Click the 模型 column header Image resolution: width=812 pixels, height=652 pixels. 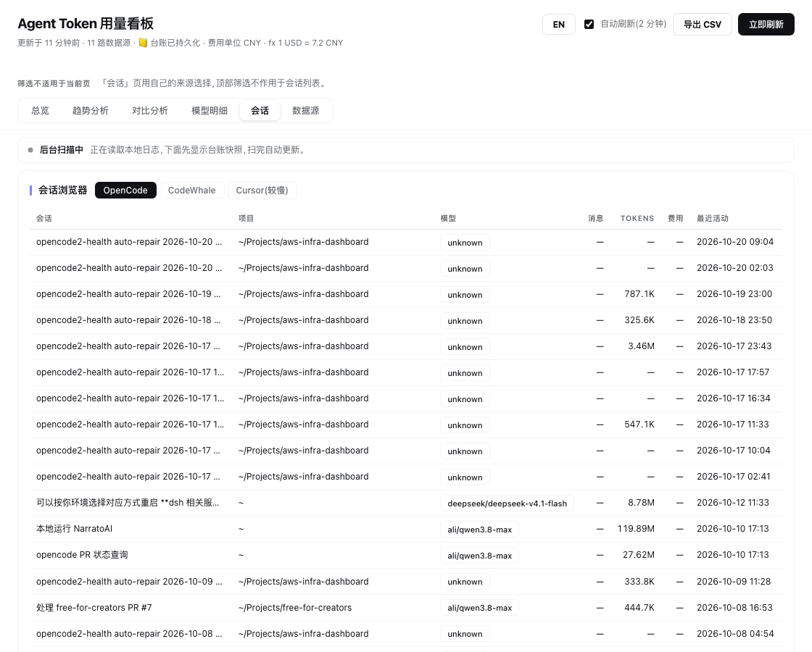449,218
